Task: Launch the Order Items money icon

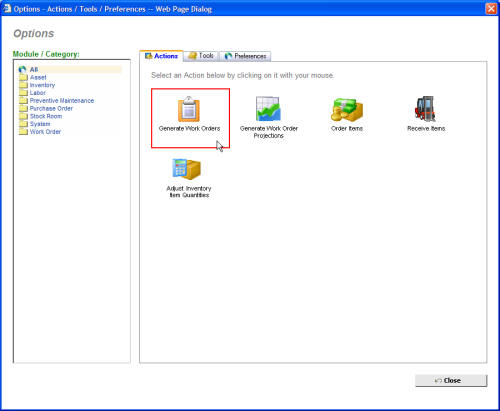Action: click(x=347, y=110)
